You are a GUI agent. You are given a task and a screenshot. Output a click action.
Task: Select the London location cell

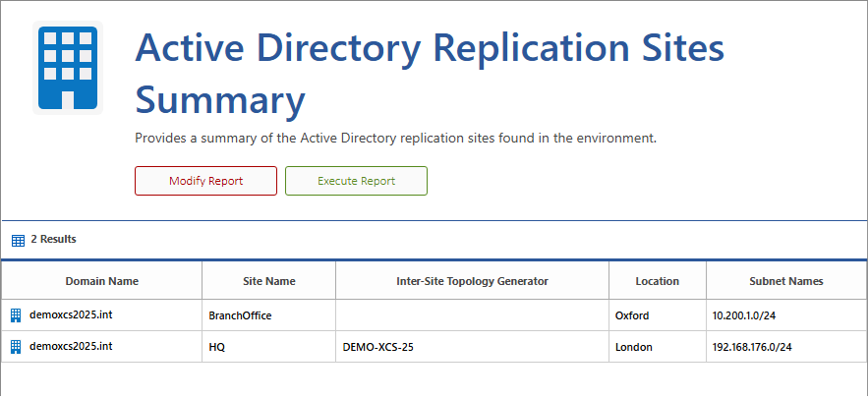tap(633, 347)
